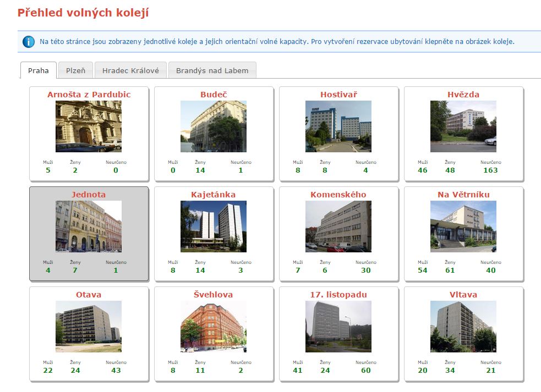Select the Praha tab
This screenshot has width=541, height=392.
click(39, 70)
